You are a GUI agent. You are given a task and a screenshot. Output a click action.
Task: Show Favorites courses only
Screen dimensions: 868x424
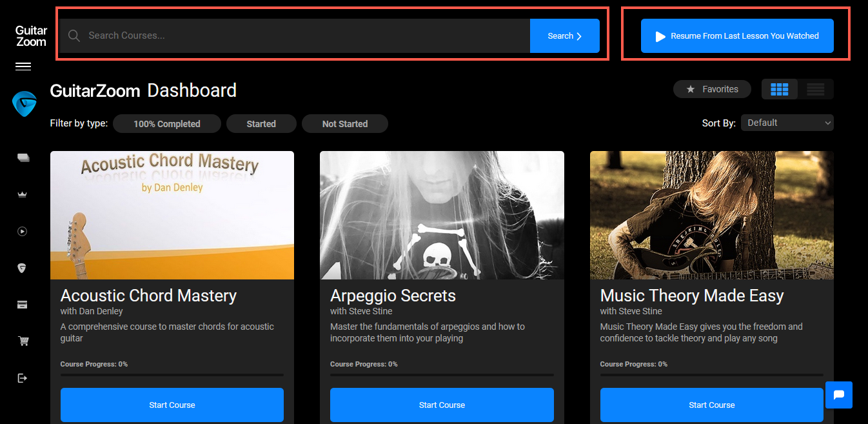tap(712, 89)
